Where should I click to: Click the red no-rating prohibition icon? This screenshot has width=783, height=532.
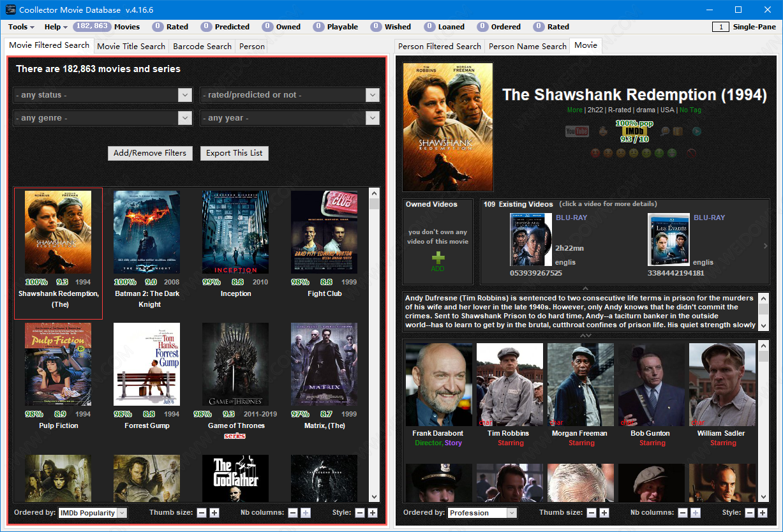point(691,153)
